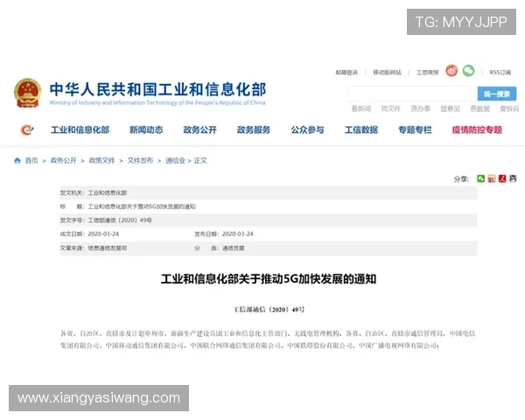Open 政务公开 in main navigation bar
This screenshot has width=525, height=420.
199,130
